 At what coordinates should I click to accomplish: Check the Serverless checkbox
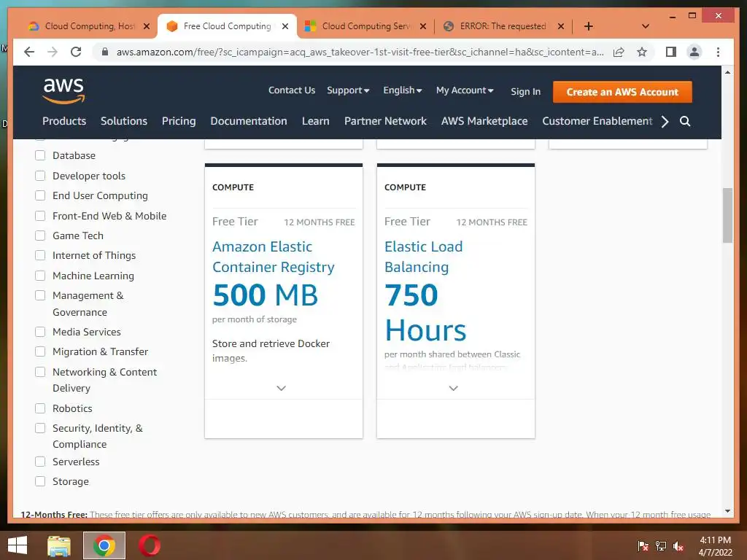pos(41,462)
